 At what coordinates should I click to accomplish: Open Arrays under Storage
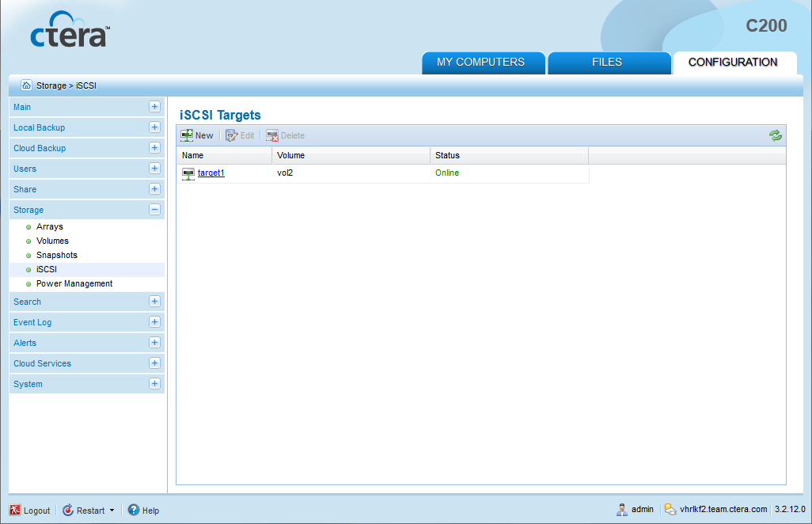50,227
